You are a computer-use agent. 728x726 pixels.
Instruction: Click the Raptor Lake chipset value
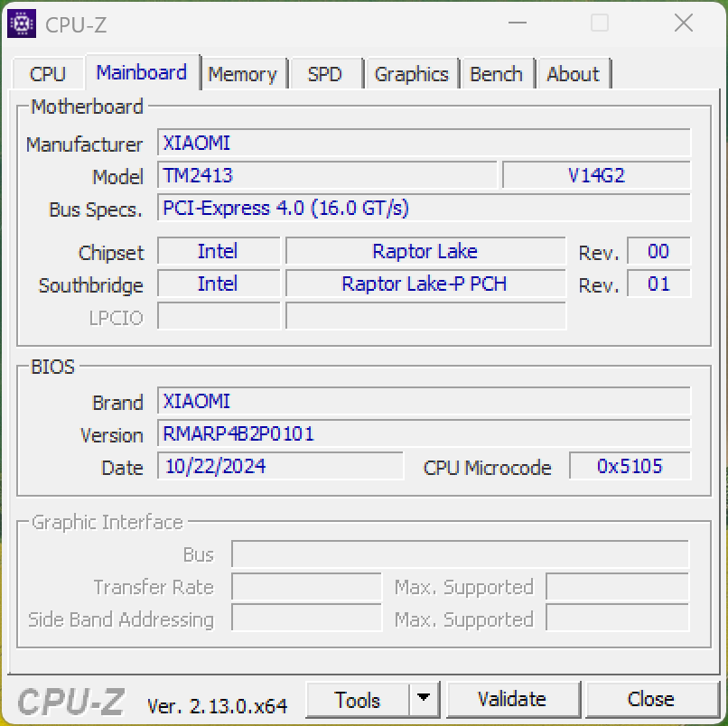(425, 251)
